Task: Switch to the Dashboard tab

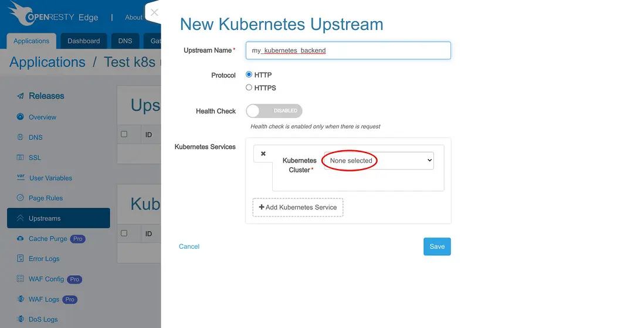Action: [x=84, y=41]
